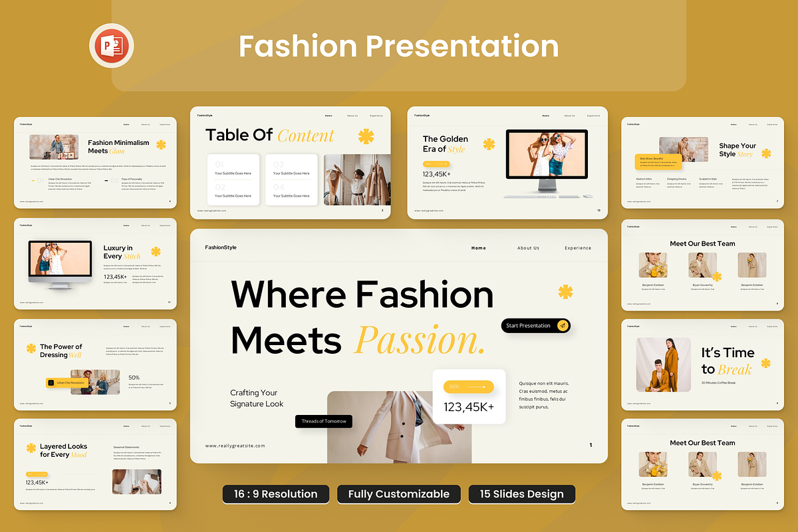Click the 50% progress pill on the main slide
This screenshot has width=798, height=532.
click(469, 386)
